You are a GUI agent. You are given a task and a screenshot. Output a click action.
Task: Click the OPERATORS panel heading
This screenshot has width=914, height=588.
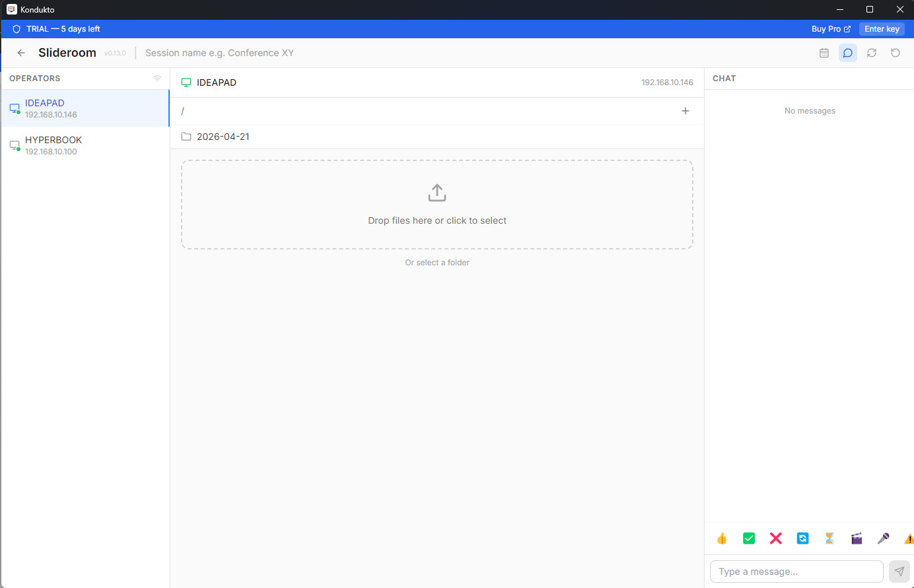pyautogui.click(x=35, y=79)
